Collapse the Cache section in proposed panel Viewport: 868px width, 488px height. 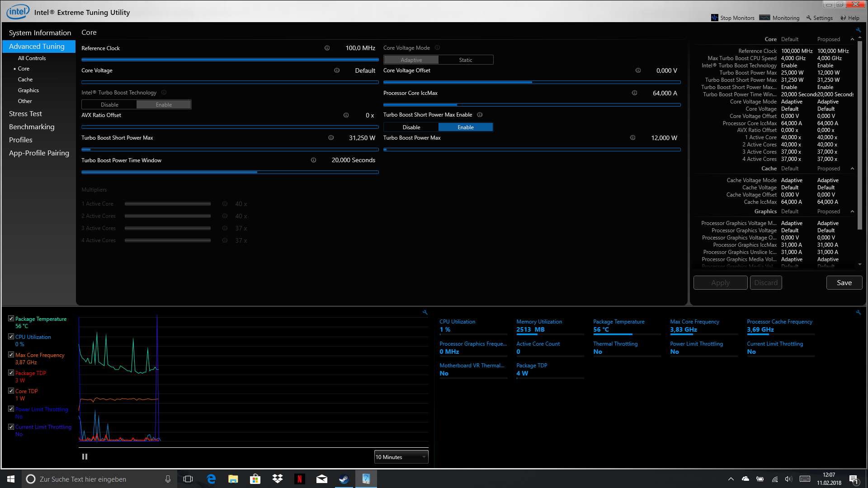[852, 169]
